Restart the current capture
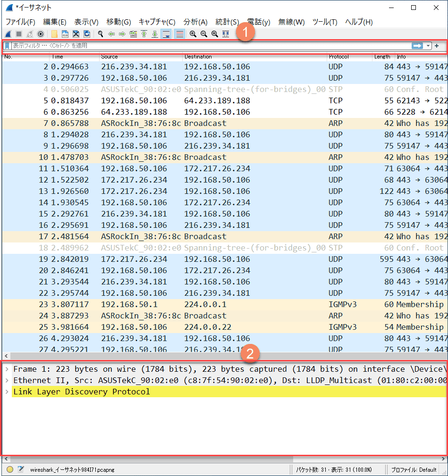448x476 pixels. point(30,34)
